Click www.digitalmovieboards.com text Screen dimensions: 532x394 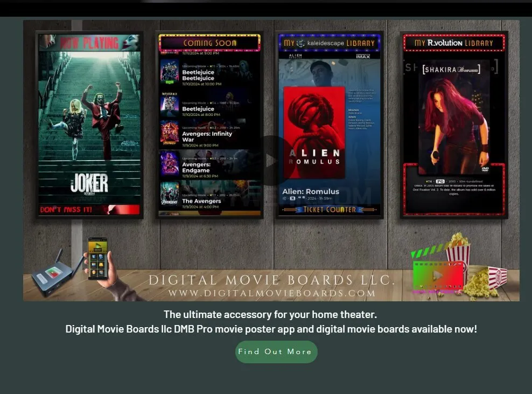[272, 293]
